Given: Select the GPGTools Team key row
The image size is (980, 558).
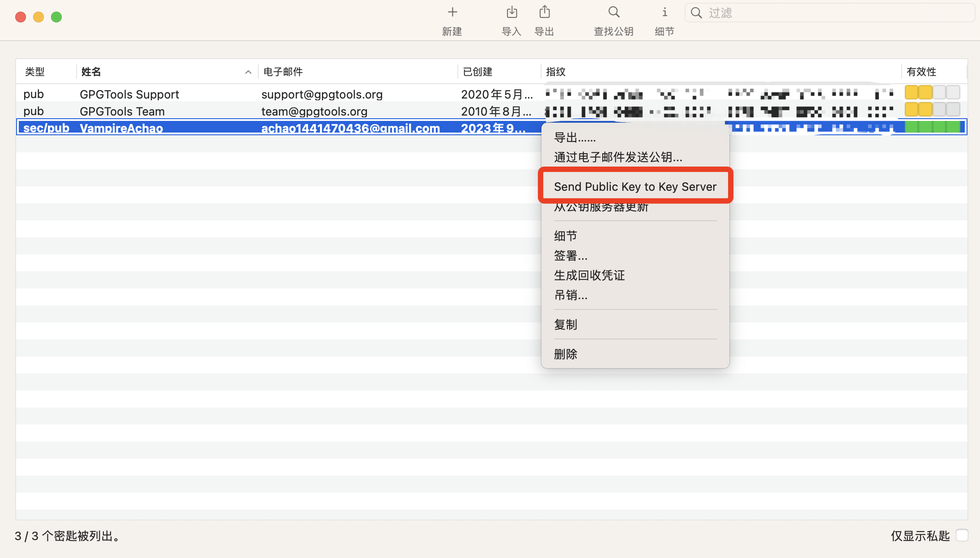Looking at the screenshot, I should 122,112.
